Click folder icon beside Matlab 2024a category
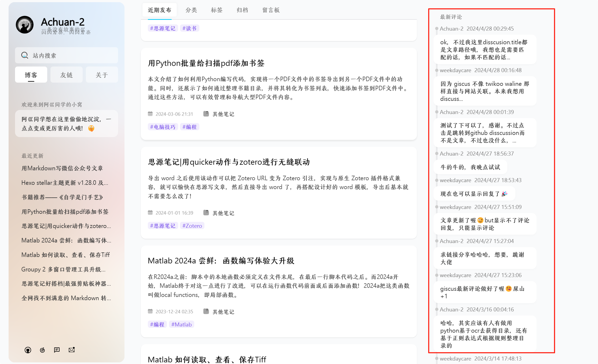 (x=206, y=311)
